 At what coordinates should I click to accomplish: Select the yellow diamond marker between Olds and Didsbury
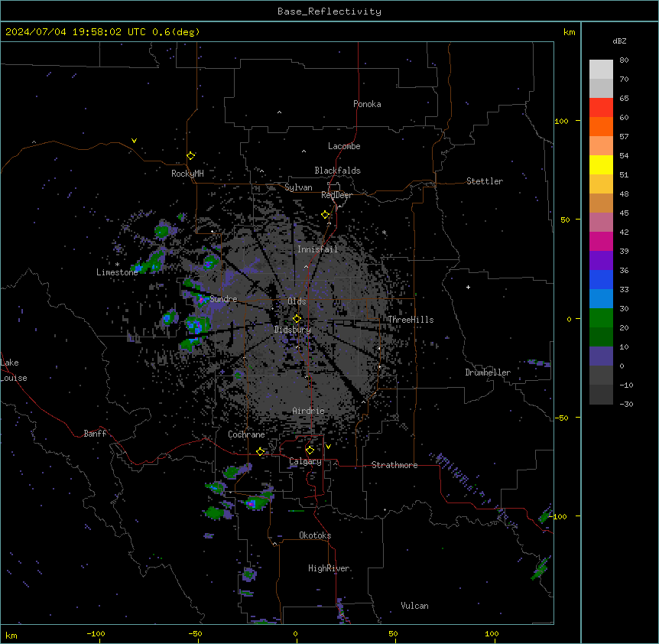(x=297, y=319)
